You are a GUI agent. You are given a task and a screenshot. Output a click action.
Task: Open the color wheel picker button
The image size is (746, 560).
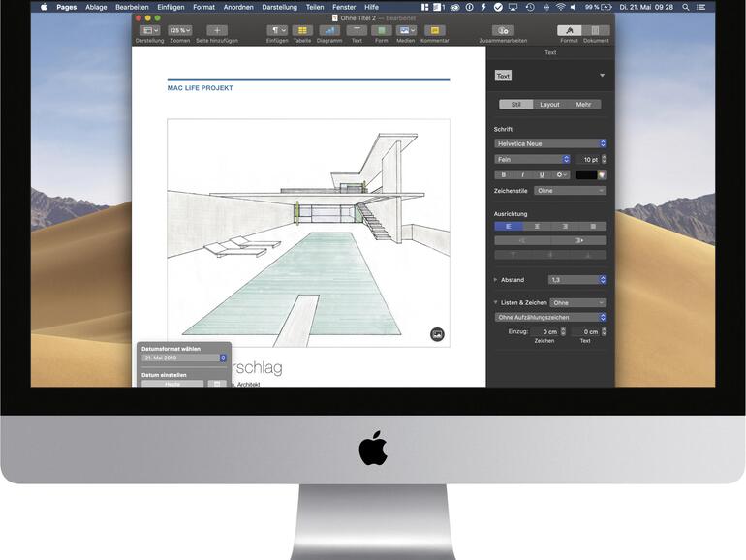(602, 175)
